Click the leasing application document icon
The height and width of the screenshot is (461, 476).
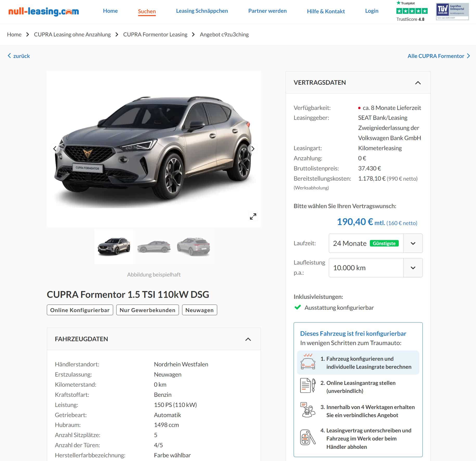(308, 386)
